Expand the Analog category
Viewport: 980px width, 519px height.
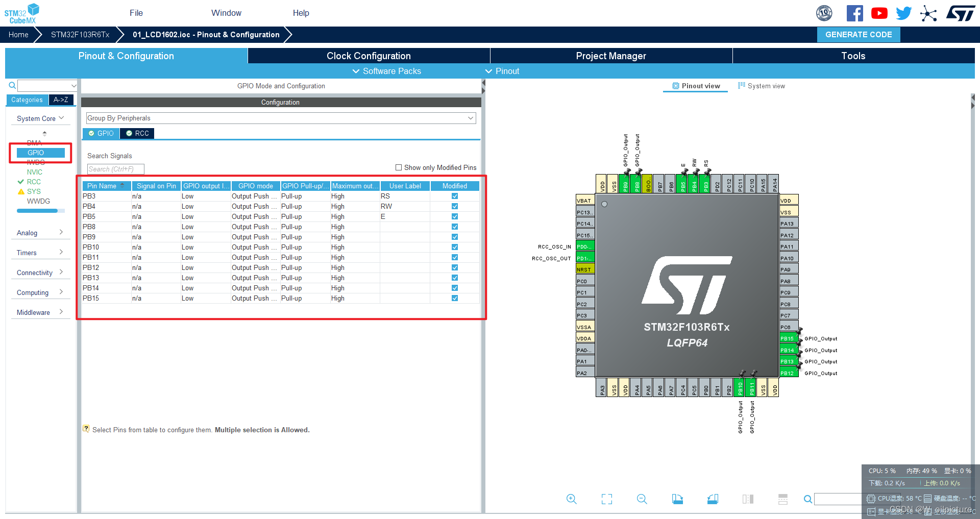40,233
